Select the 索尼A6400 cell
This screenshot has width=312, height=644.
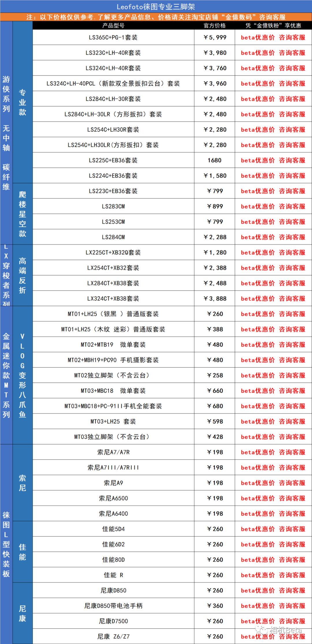[113, 513]
